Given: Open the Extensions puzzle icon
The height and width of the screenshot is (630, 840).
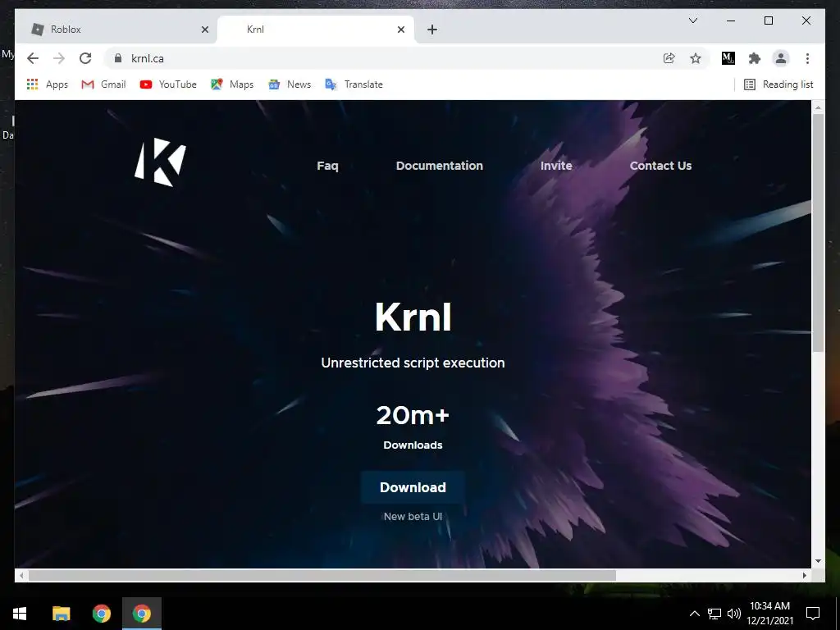Looking at the screenshot, I should (x=755, y=58).
